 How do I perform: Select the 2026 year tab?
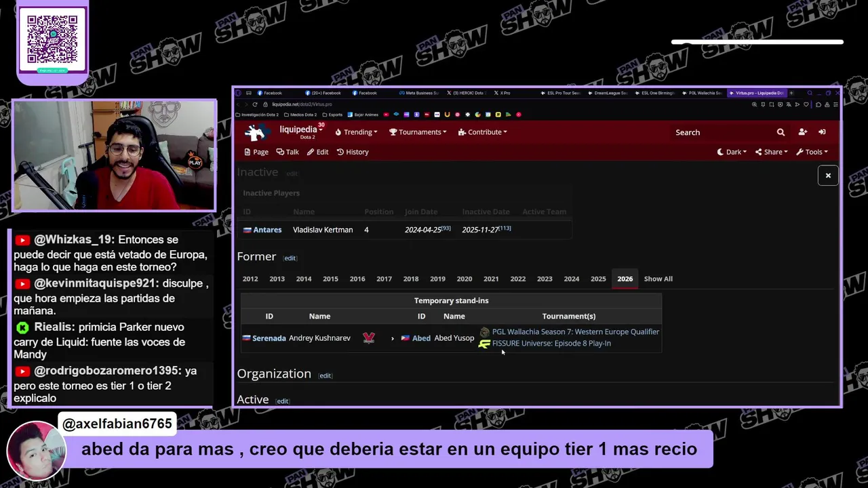pyautogui.click(x=625, y=279)
